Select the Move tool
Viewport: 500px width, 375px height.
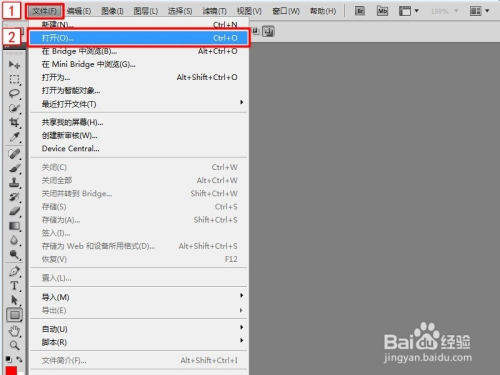pyautogui.click(x=14, y=64)
